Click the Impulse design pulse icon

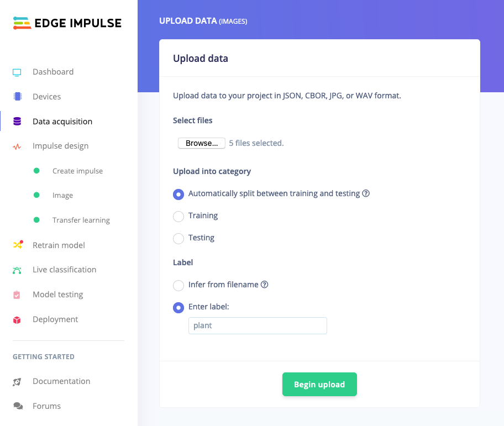pyautogui.click(x=17, y=146)
